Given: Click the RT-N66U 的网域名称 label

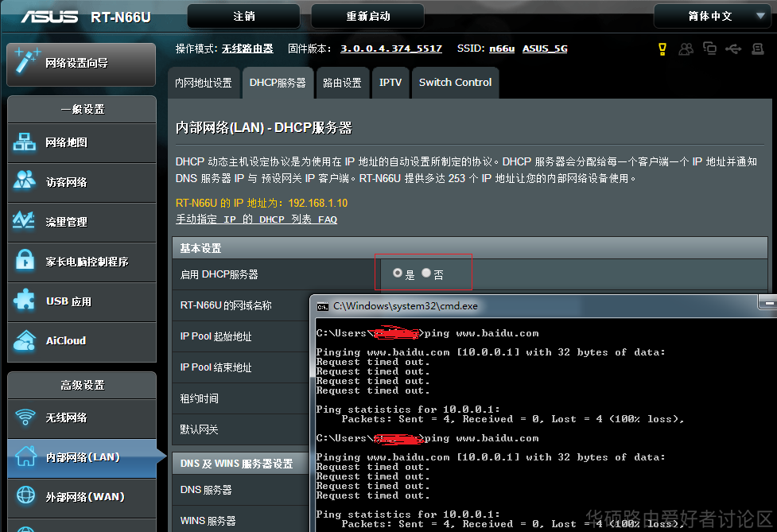Looking at the screenshot, I should [x=226, y=305].
